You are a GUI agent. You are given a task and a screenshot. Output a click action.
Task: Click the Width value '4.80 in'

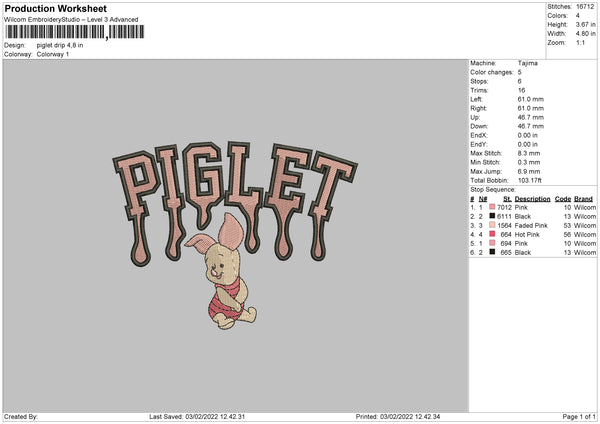tap(585, 34)
